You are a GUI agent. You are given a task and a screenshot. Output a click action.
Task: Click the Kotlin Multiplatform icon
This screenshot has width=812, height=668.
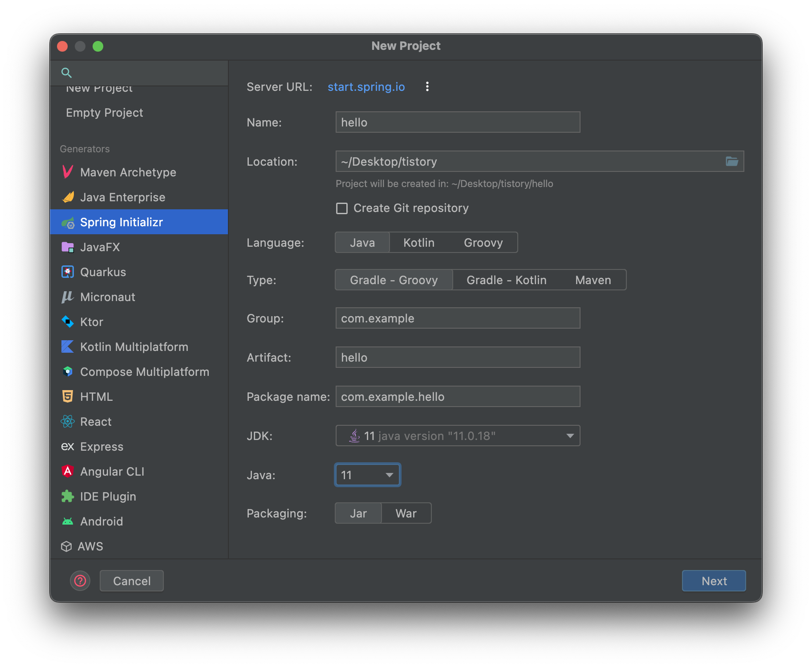coord(68,346)
